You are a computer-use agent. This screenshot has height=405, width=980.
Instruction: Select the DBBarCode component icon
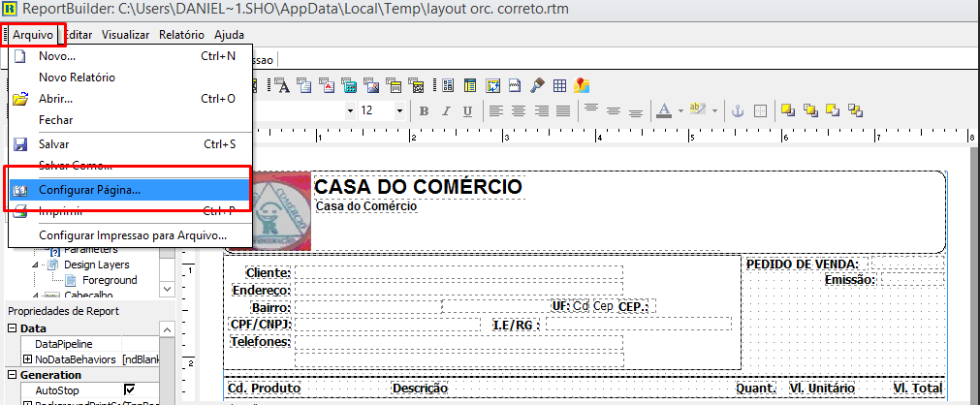[394, 85]
